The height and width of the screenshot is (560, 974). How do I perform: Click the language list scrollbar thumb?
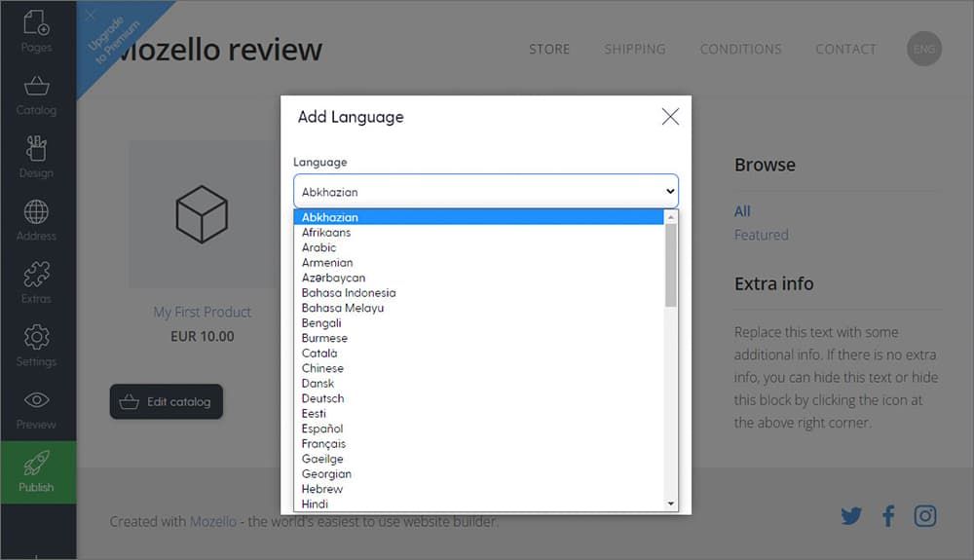[670, 265]
